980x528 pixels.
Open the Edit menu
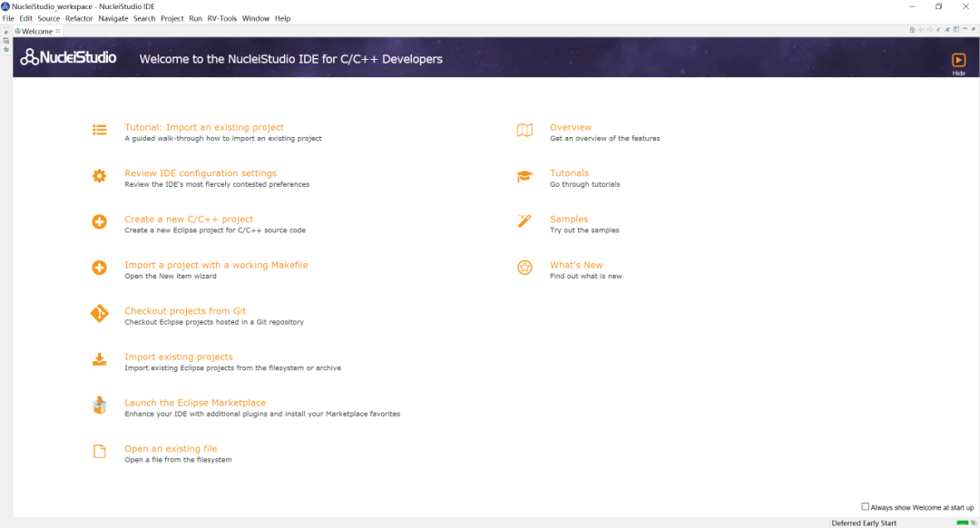(x=25, y=19)
